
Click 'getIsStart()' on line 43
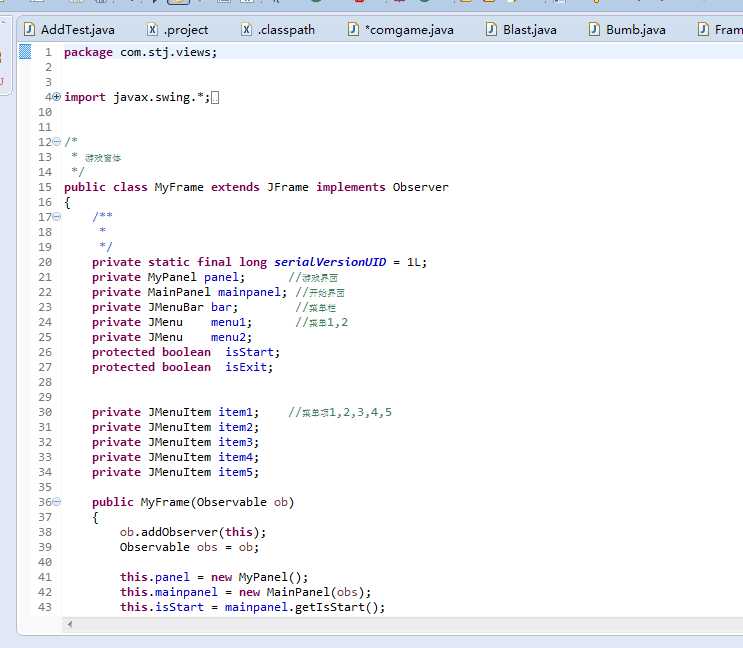point(336,607)
